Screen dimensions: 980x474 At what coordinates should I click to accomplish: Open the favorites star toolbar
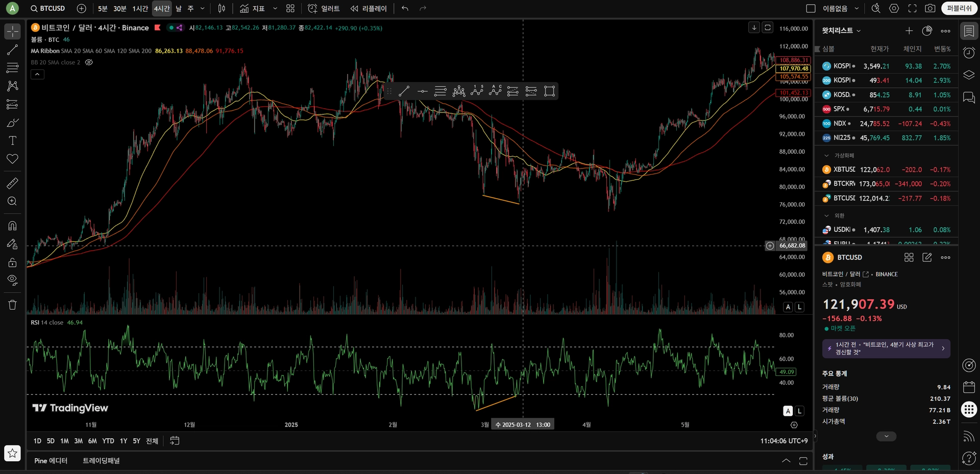click(x=12, y=453)
